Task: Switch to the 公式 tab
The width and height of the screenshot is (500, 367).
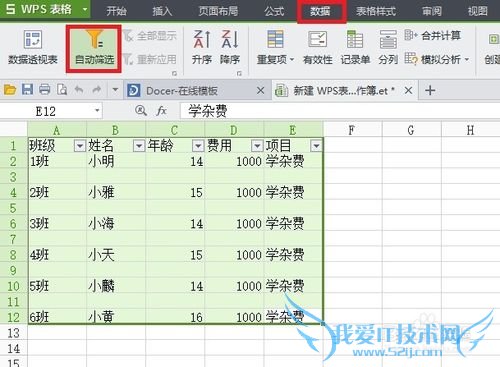Action: point(274,11)
